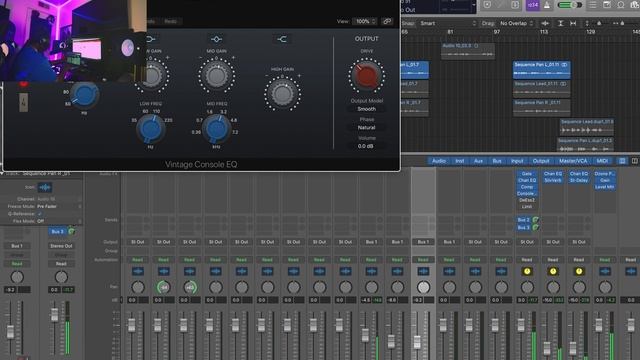Click the master volume slider in the control bar
This screenshot has width=640, height=360.
(x=569, y=5)
